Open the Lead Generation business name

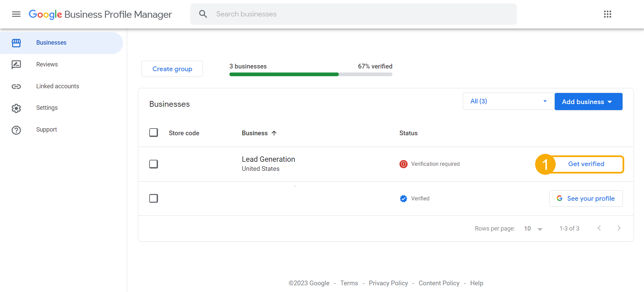(x=268, y=159)
